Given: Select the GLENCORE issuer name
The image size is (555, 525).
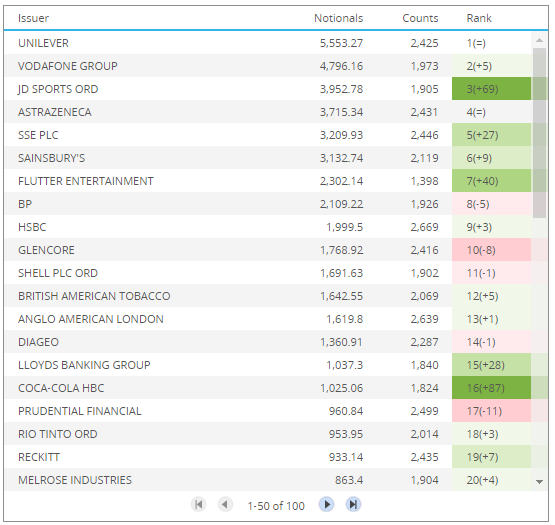Looking at the screenshot, I should coord(46,250).
